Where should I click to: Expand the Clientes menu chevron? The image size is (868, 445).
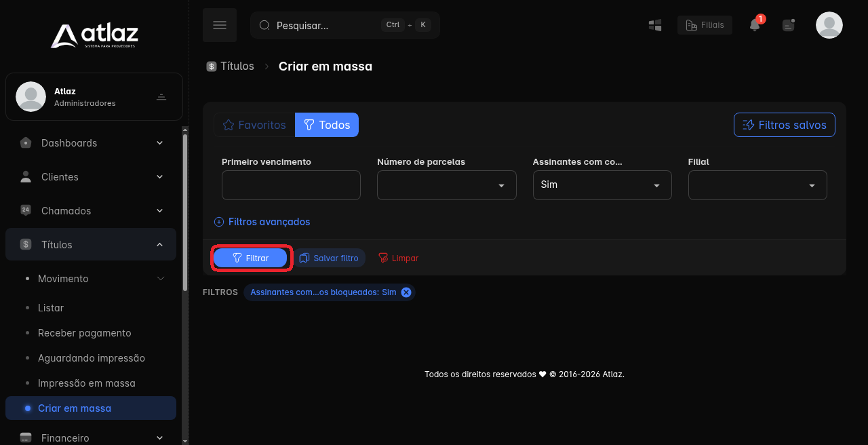160,176
